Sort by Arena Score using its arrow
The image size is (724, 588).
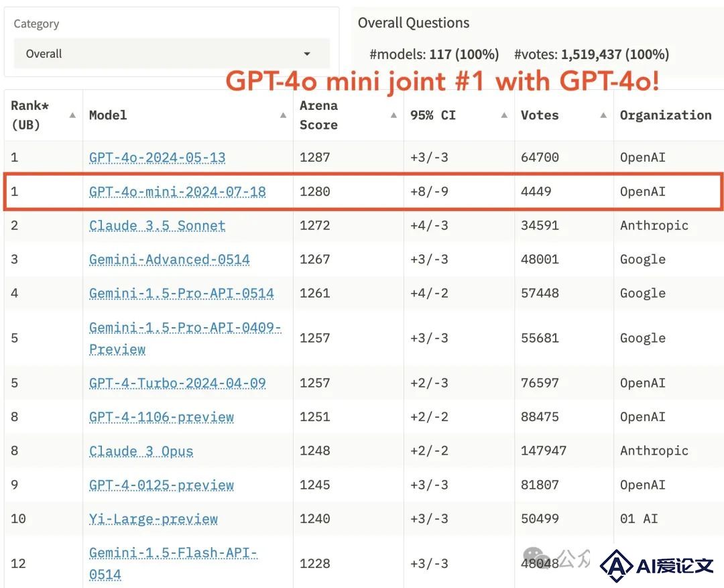(394, 115)
